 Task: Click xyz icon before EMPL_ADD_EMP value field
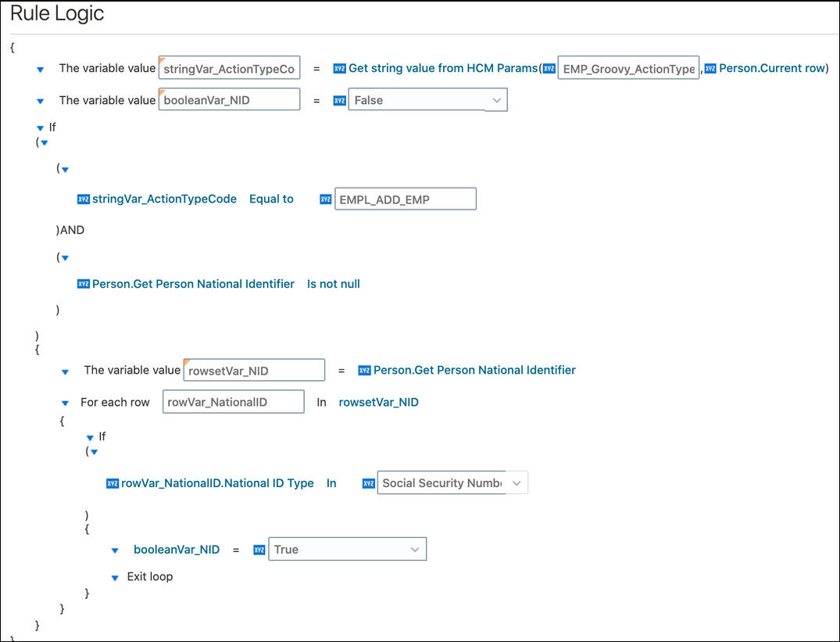click(326, 199)
